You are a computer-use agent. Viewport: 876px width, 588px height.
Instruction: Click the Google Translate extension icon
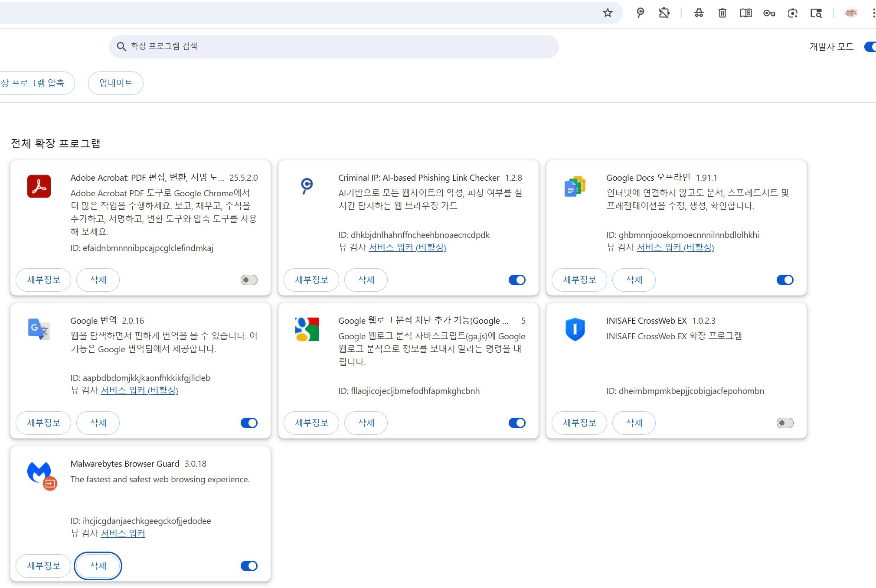(x=39, y=329)
